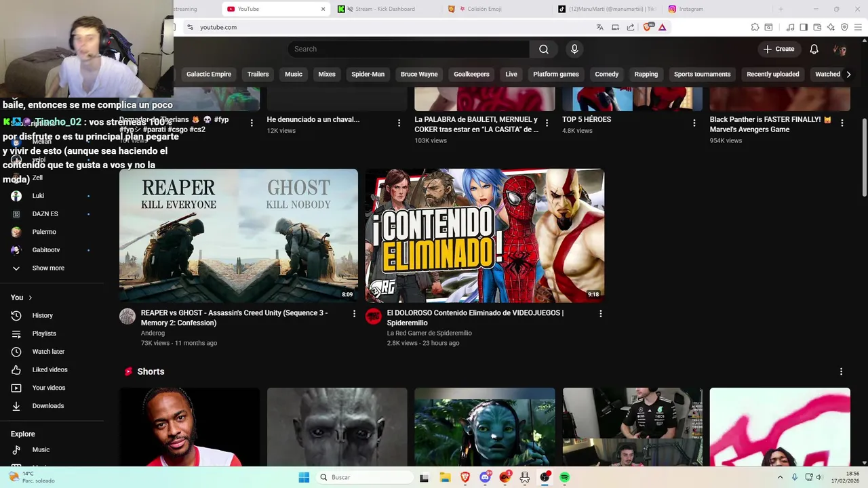
Task: Open options for TOP 5 HÉROES video
Action: 694,123
